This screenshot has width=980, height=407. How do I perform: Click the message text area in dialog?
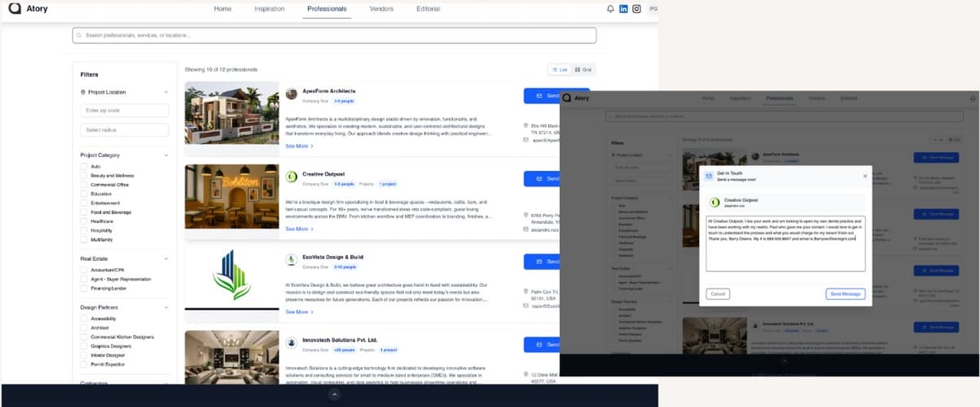(786, 243)
